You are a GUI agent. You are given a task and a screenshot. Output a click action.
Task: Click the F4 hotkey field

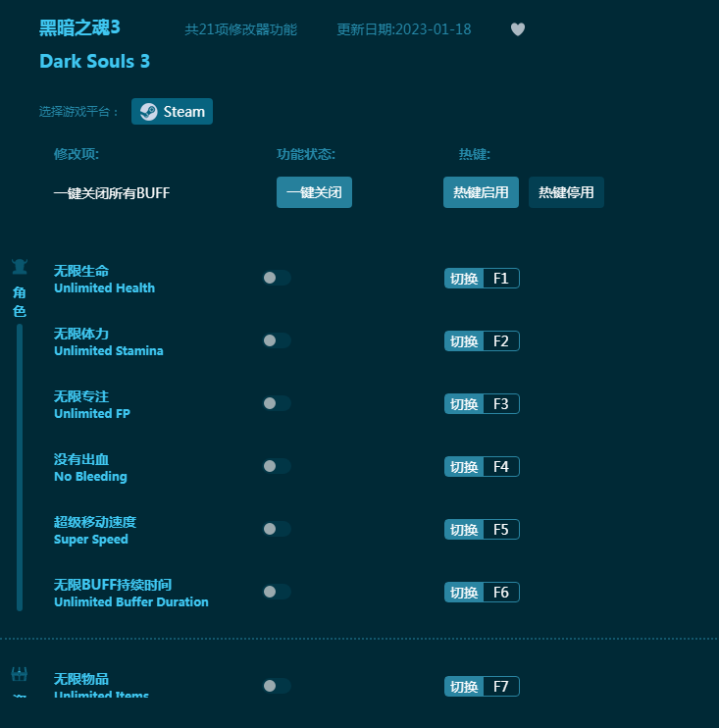[x=501, y=467]
